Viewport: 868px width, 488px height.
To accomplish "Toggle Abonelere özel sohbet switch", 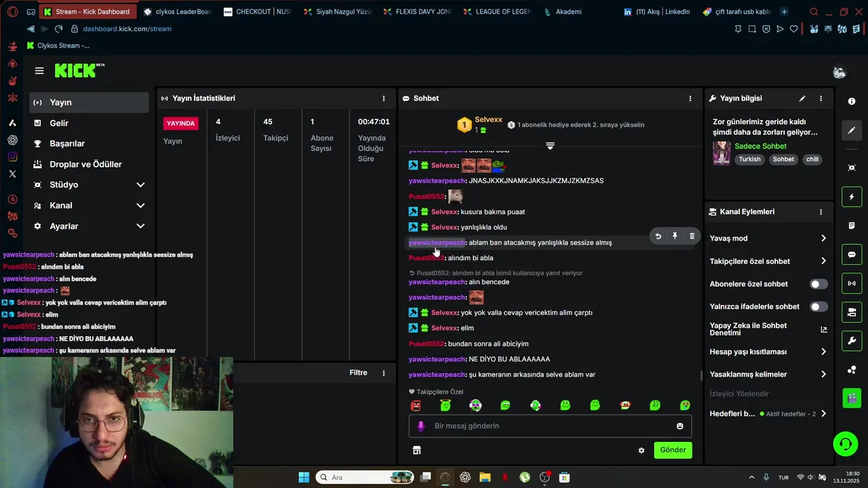I will pos(818,284).
